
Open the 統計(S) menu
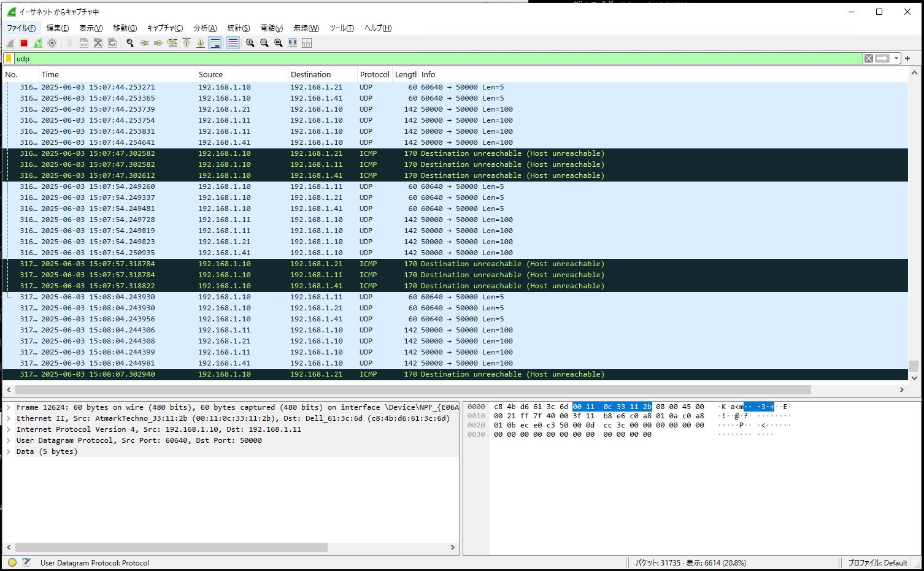[x=239, y=28]
